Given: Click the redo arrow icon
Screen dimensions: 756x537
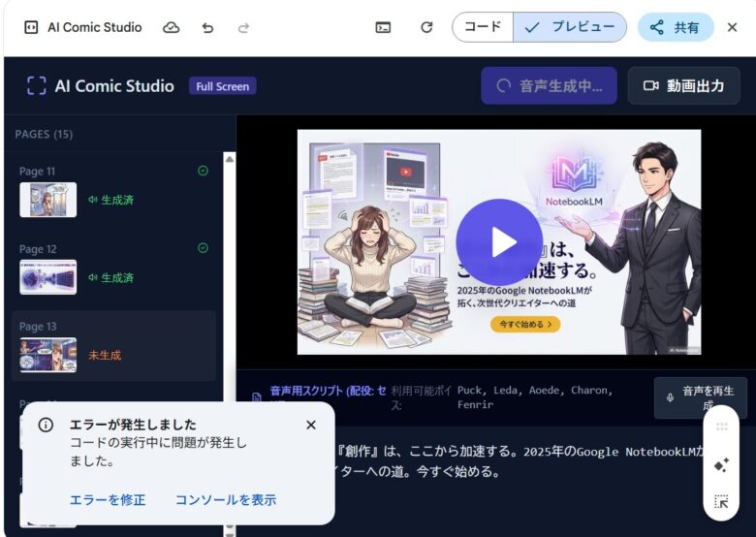Looking at the screenshot, I should [x=243, y=27].
